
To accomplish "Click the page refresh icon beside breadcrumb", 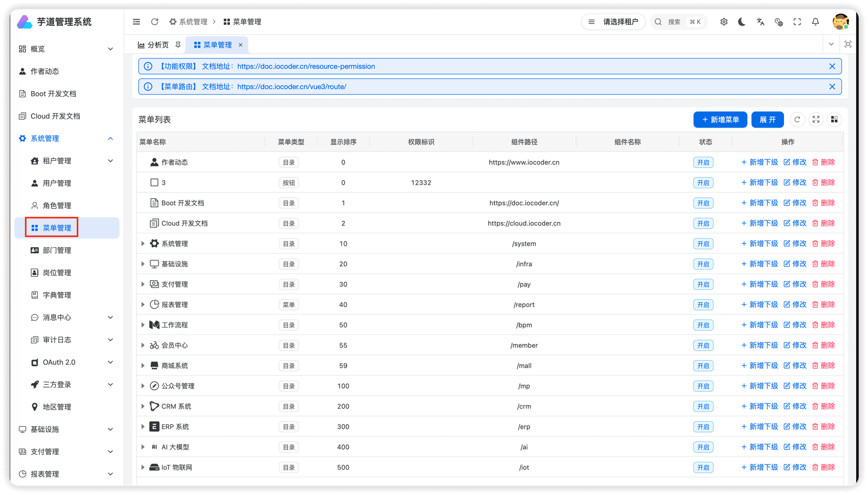I will tap(155, 22).
